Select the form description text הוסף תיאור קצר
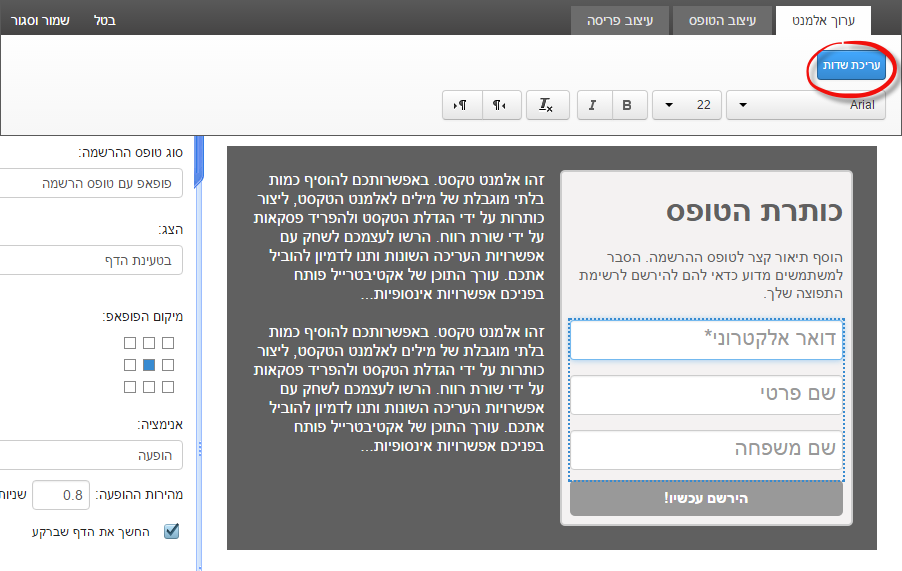 pyautogui.click(x=710, y=275)
